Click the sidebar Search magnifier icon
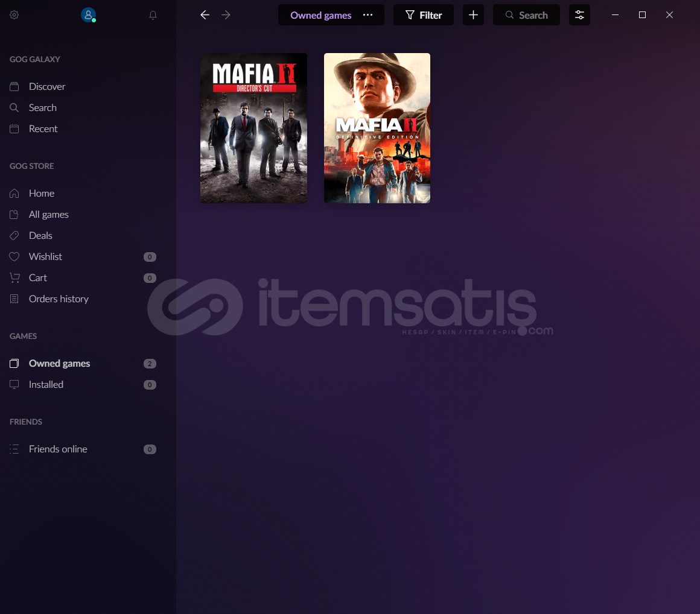The width and height of the screenshot is (700, 614). point(14,107)
